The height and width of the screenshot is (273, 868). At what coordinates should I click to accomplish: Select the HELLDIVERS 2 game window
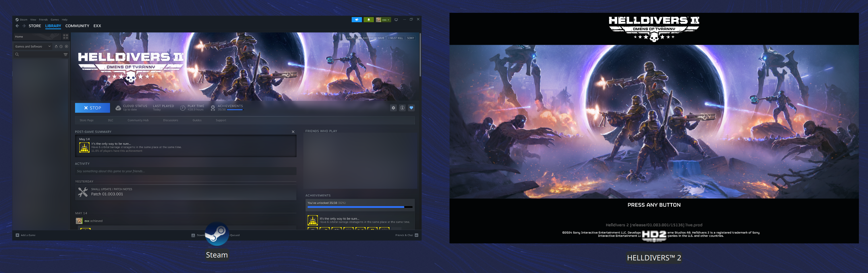pos(654,128)
